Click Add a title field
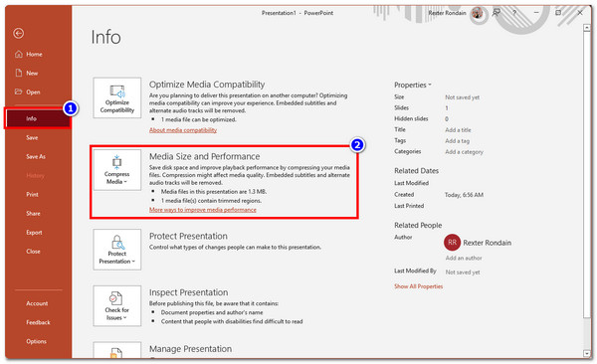This screenshot has width=597, height=364. [x=458, y=130]
